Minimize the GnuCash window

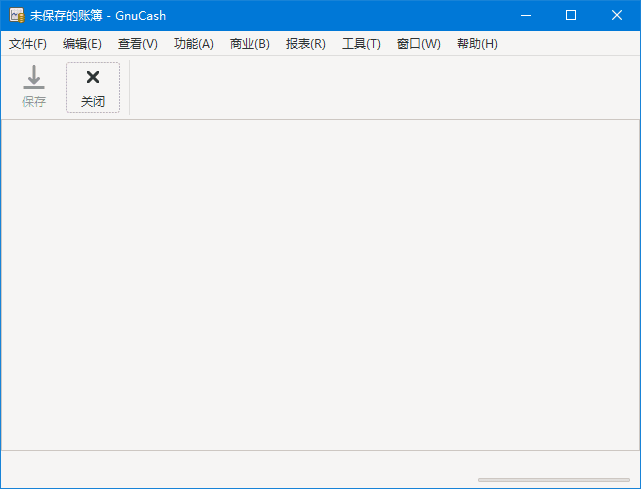click(525, 15)
